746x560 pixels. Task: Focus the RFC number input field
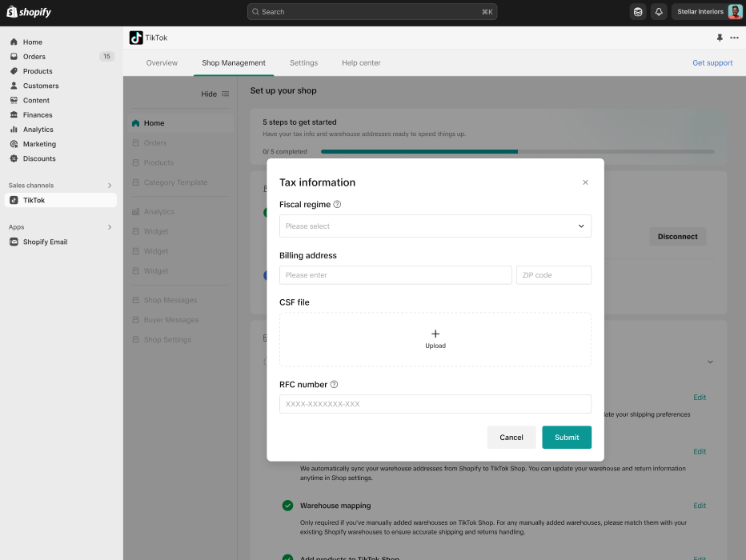(435, 404)
